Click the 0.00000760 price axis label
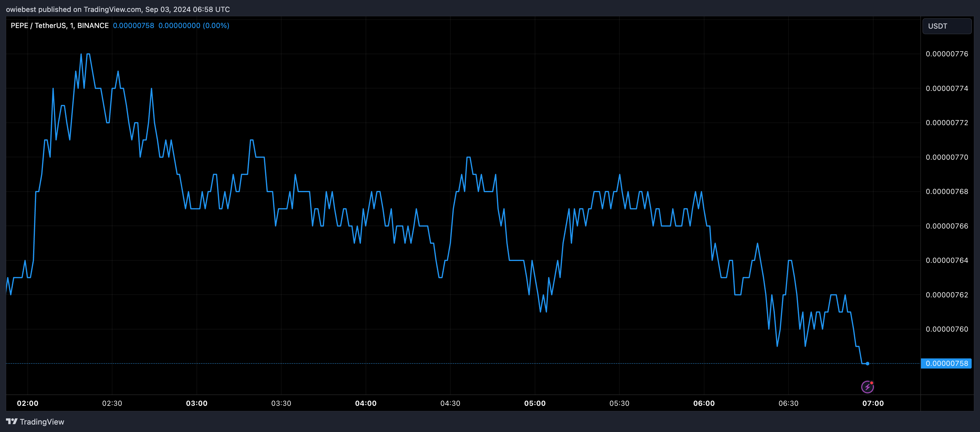The image size is (980, 432). click(x=947, y=329)
